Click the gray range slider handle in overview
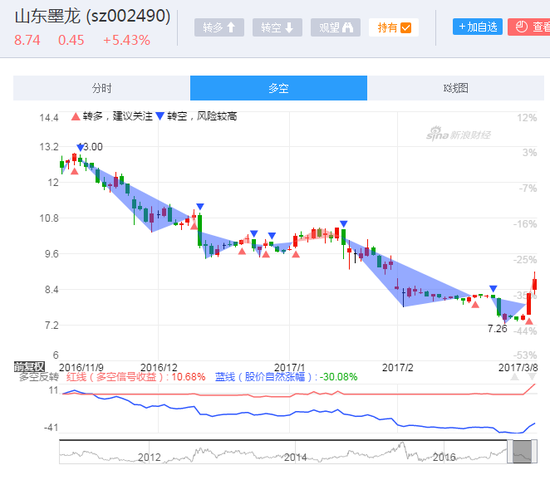 522,452
